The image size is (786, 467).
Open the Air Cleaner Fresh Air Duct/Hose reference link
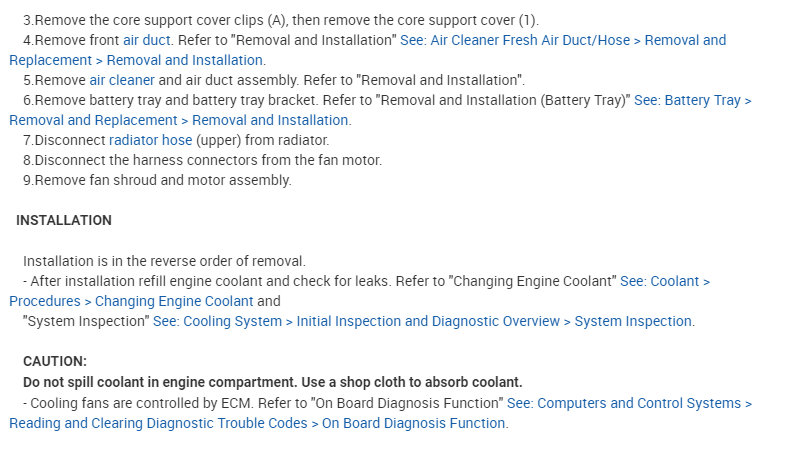[x=562, y=40]
